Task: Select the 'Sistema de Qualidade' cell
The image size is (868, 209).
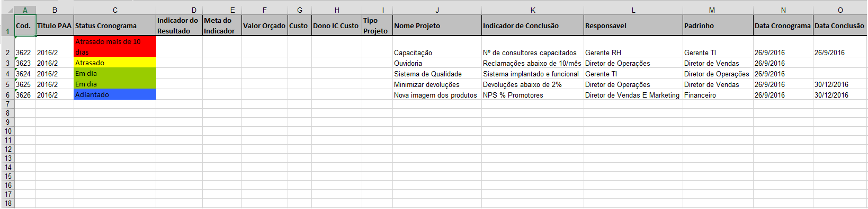Action: pyautogui.click(x=437, y=73)
